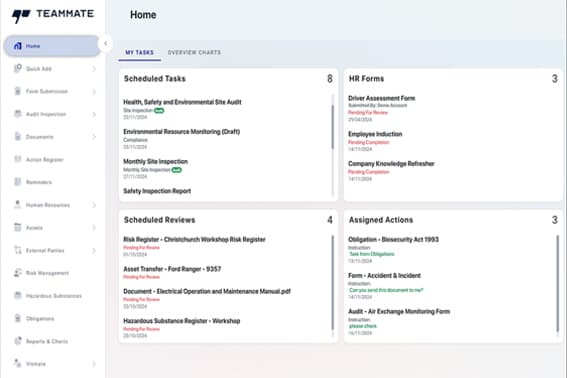Click the Assets sidebar icon
Viewport: 567px width, 378px height.
click(17, 228)
